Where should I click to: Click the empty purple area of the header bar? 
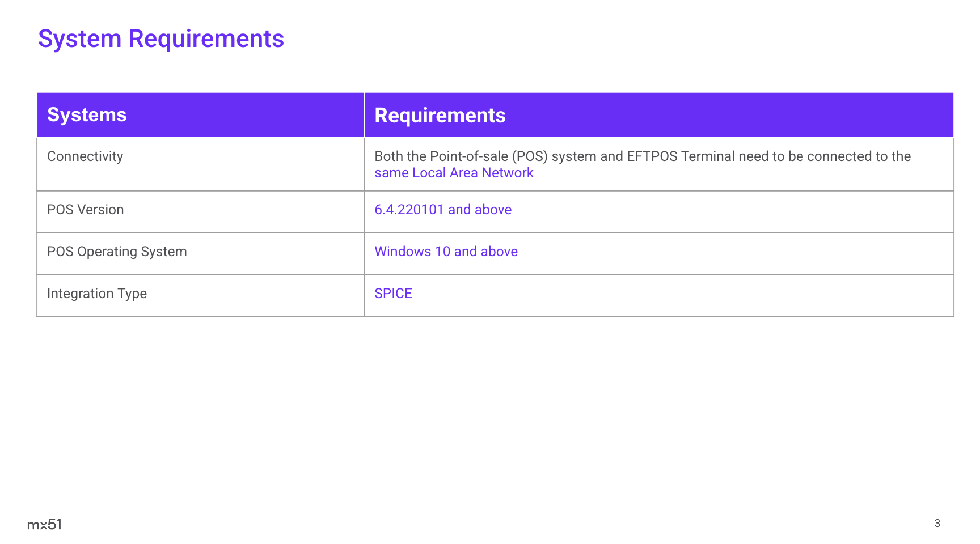737,115
